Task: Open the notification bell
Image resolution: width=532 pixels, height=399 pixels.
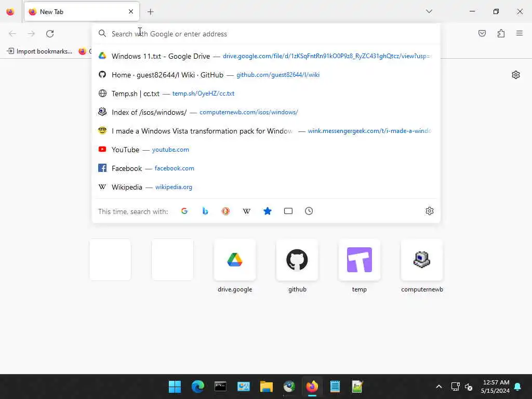Action: 518,387
